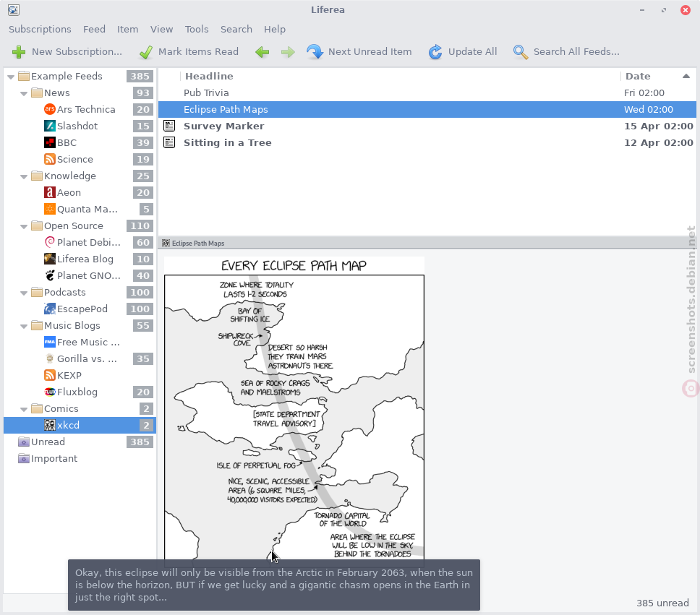Image resolution: width=700 pixels, height=615 pixels.
Task: Click the Mark Items Read button label
Action: pyautogui.click(x=198, y=52)
